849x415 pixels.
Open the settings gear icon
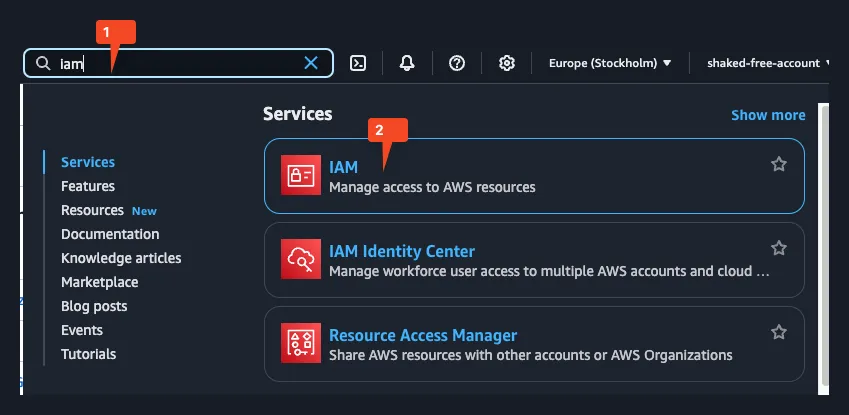click(x=507, y=63)
